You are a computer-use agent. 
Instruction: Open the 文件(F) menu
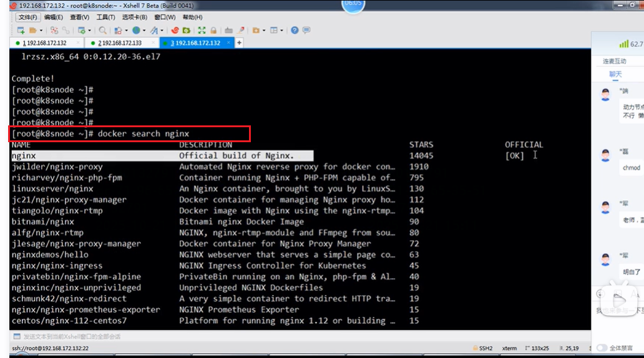[x=28, y=17]
